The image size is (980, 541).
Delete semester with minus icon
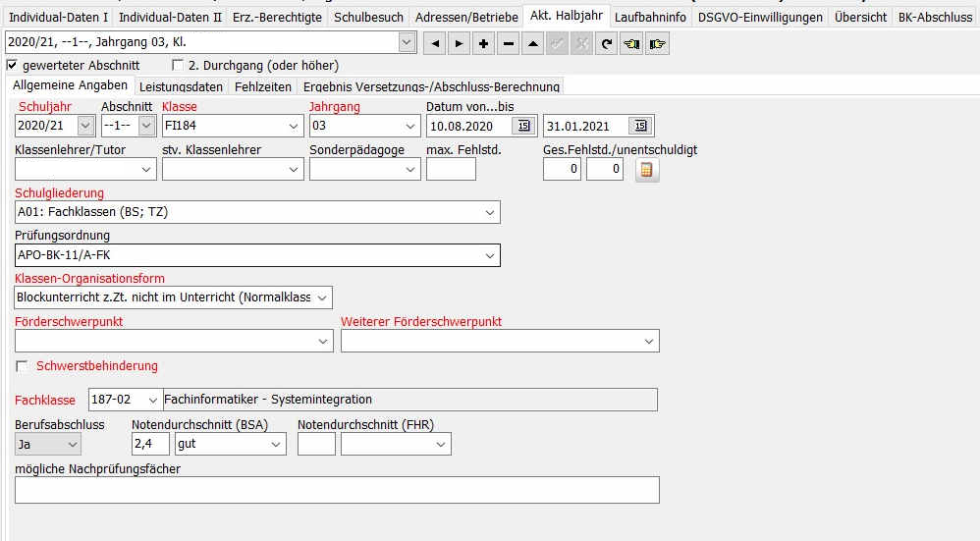click(508, 44)
